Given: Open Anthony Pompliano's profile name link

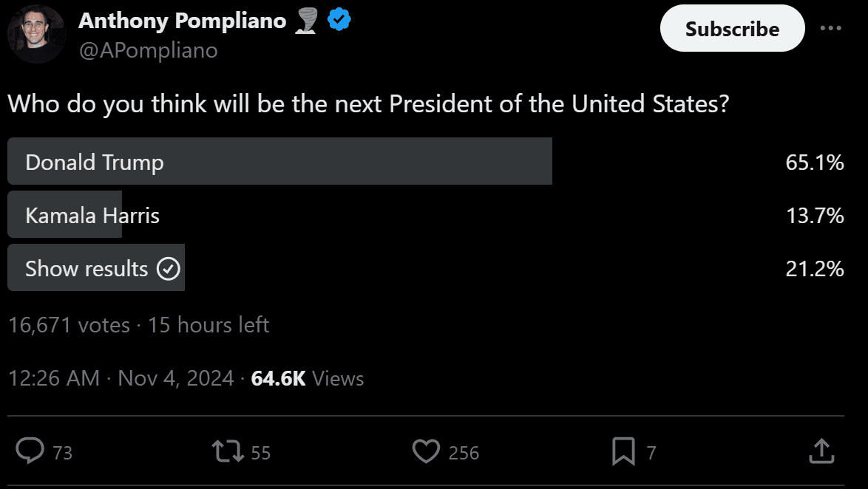Looking at the screenshot, I should (182, 21).
